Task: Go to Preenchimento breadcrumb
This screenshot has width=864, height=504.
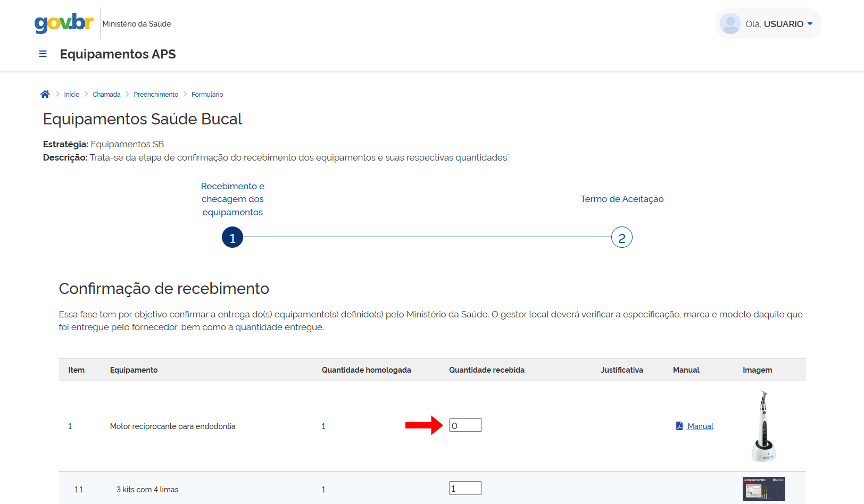Action: [x=156, y=95]
